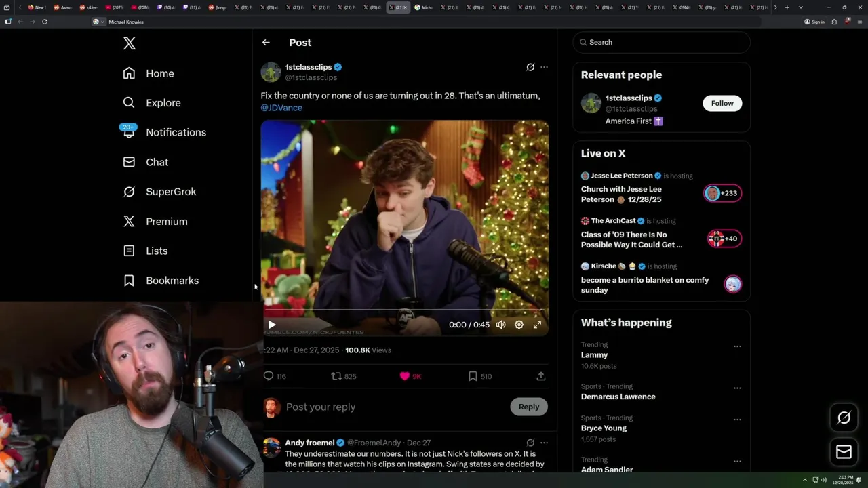Open 1stclassclips in Relevant people
868x488 pixels.
pos(629,98)
